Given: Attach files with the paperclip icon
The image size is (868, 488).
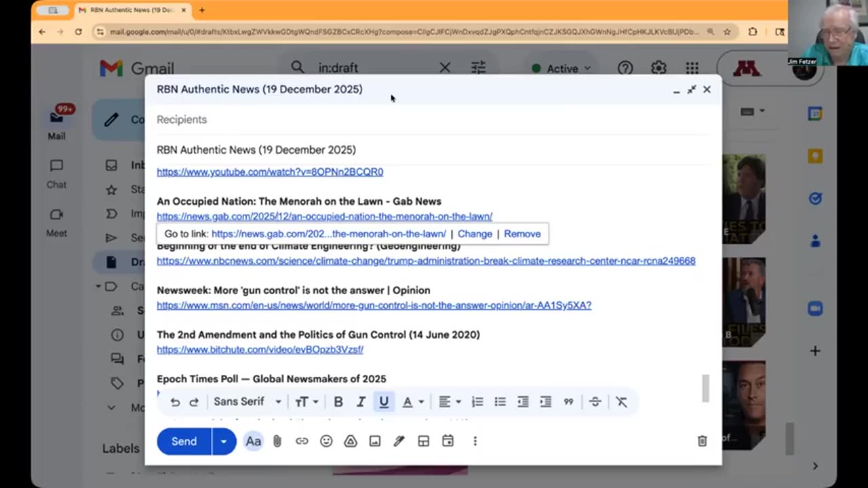Looking at the screenshot, I should [x=277, y=441].
